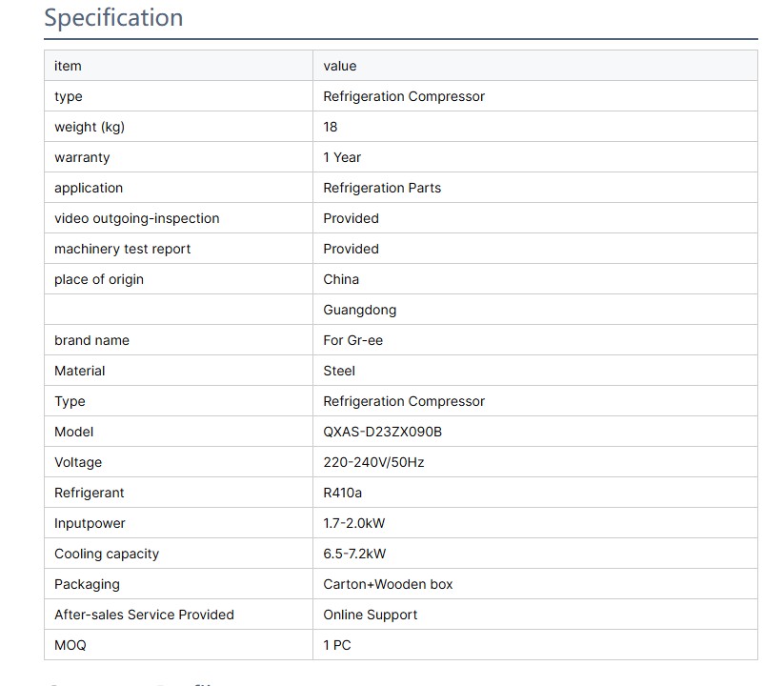784x686 pixels.
Task: Click the model value QXAS-D23ZX090B
Action: [382, 432]
